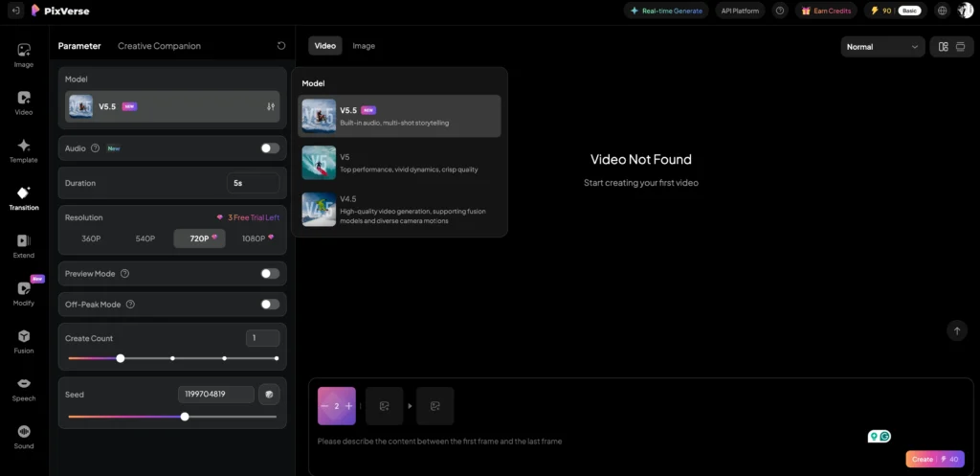Viewport: 980px width, 476px height.
Task: Switch to the stacked layout view icon
Action: pyautogui.click(x=961, y=46)
